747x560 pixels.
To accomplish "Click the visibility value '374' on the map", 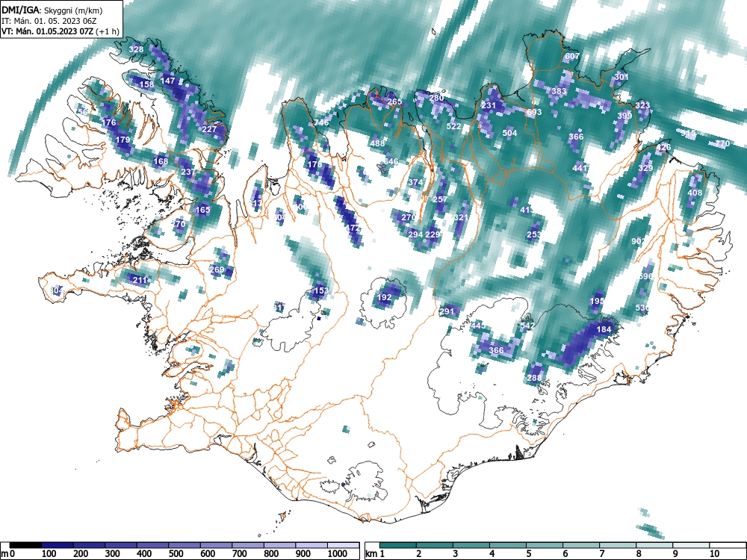I will tap(415, 182).
